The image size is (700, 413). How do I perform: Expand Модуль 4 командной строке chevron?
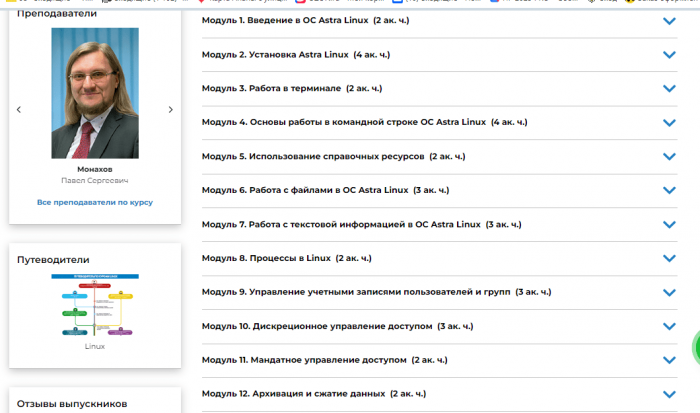click(x=669, y=123)
